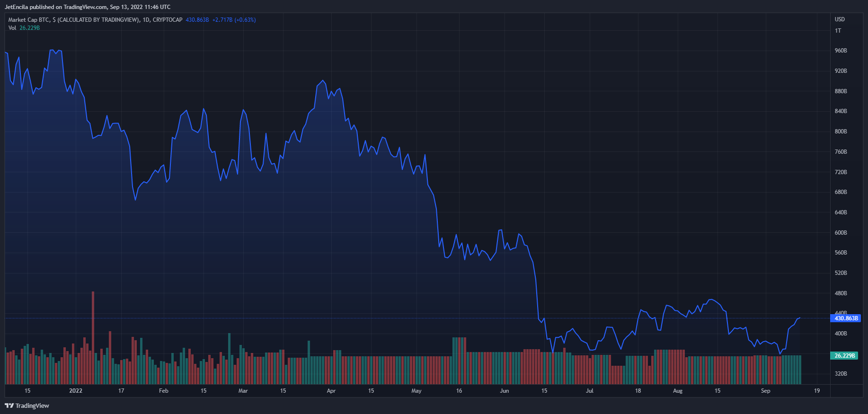Image resolution: width=868 pixels, height=414 pixels.
Task: Click the tallest red volume bar in early January
Action: (x=93, y=338)
